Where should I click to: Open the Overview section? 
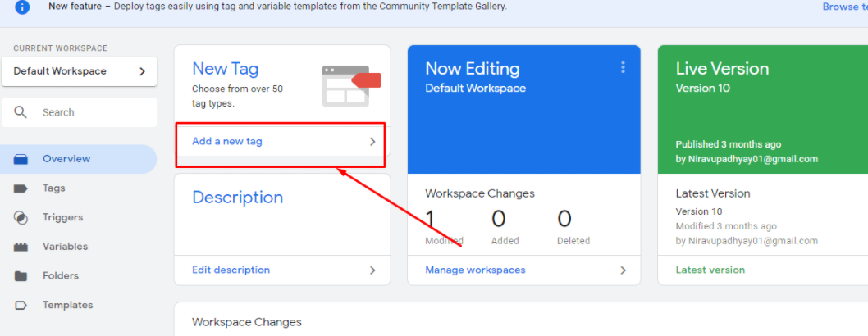click(79, 159)
